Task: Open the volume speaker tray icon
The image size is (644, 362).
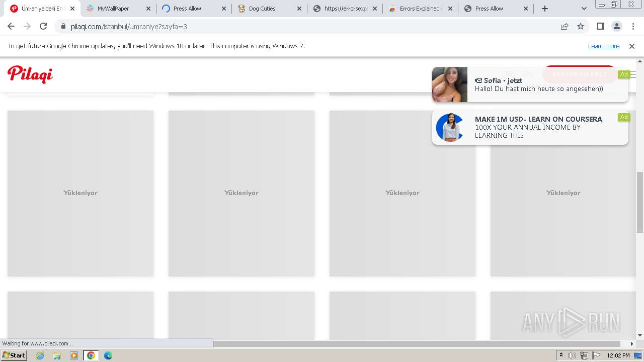Action: click(572, 355)
